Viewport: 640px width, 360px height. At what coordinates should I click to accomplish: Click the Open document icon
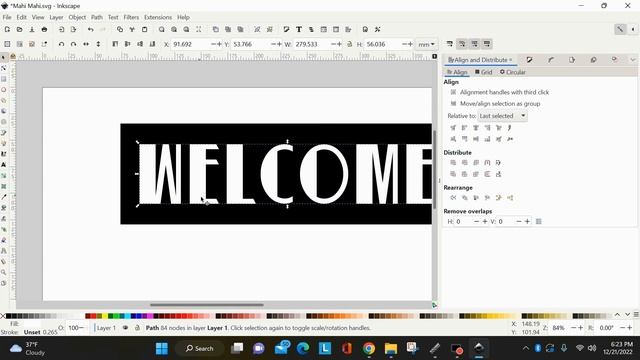(x=19, y=29)
